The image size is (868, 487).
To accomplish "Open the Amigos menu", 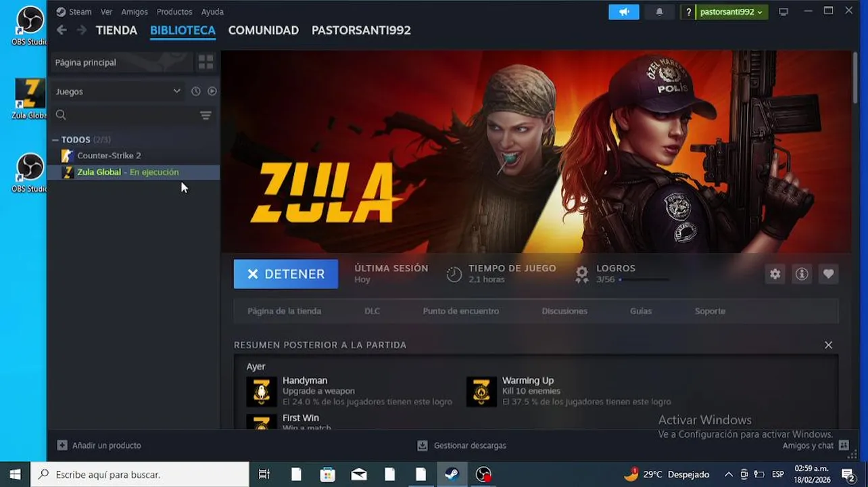I will tap(135, 11).
